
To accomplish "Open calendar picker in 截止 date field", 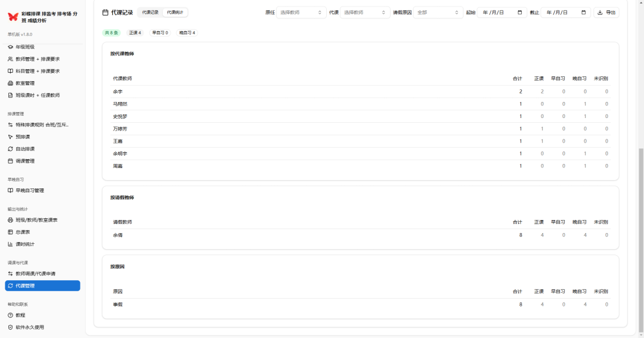I will pyautogui.click(x=583, y=13).
